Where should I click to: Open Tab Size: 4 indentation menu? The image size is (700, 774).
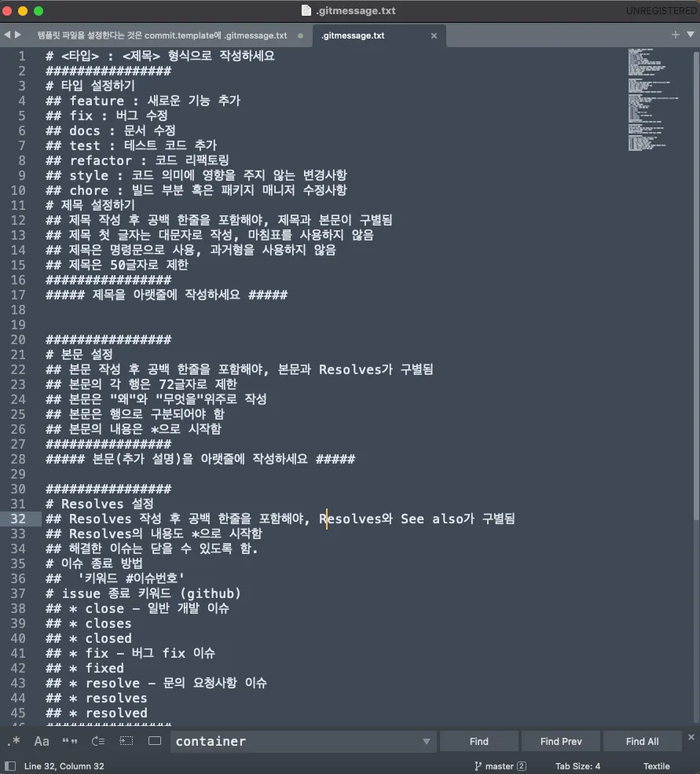[x=577, y=766]
